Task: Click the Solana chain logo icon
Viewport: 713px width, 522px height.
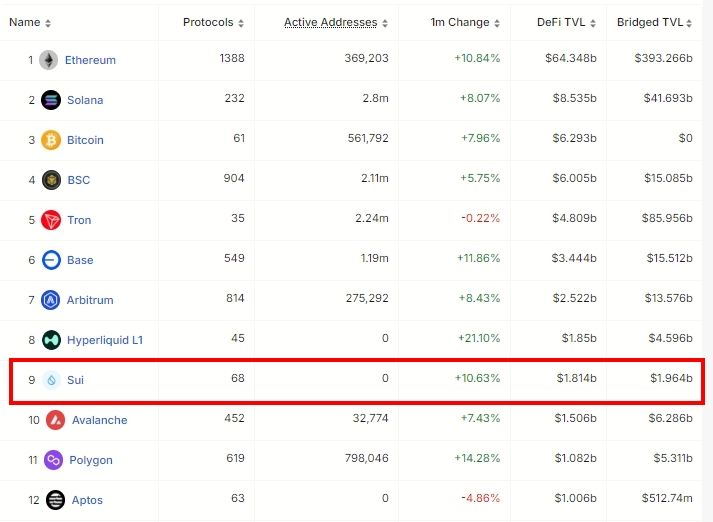Action: pos(51,100)
